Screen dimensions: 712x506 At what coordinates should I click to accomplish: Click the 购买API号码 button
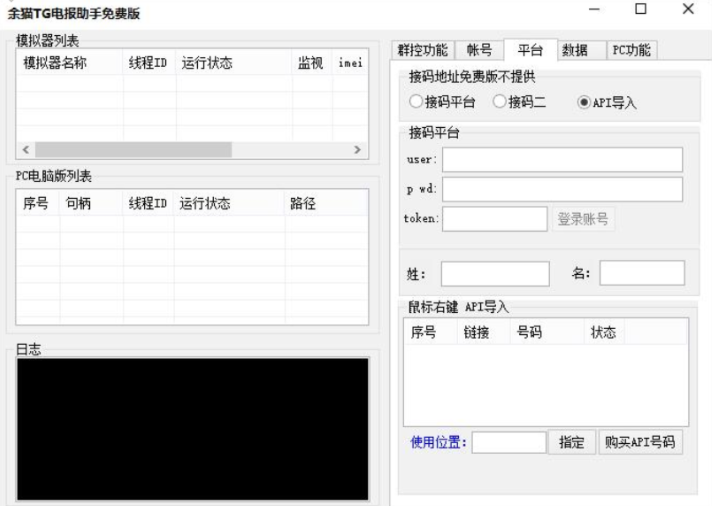641,443
